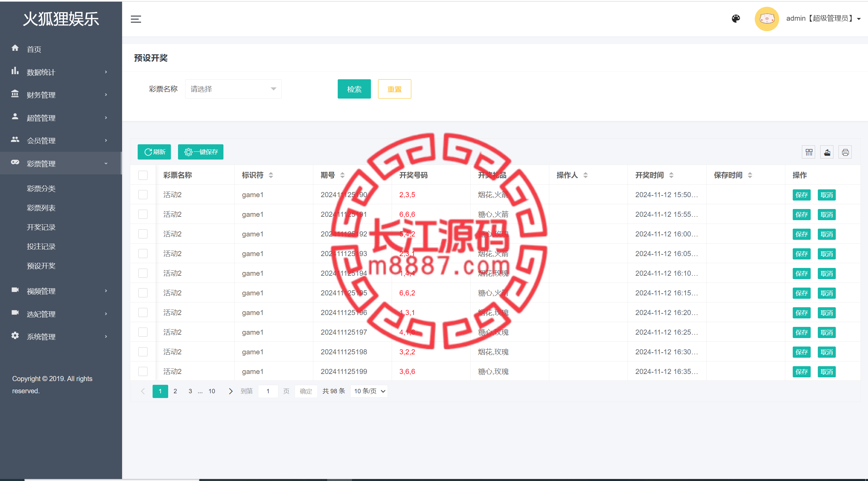Click 保存 for the 16:35 draw row

click(802, 372)
